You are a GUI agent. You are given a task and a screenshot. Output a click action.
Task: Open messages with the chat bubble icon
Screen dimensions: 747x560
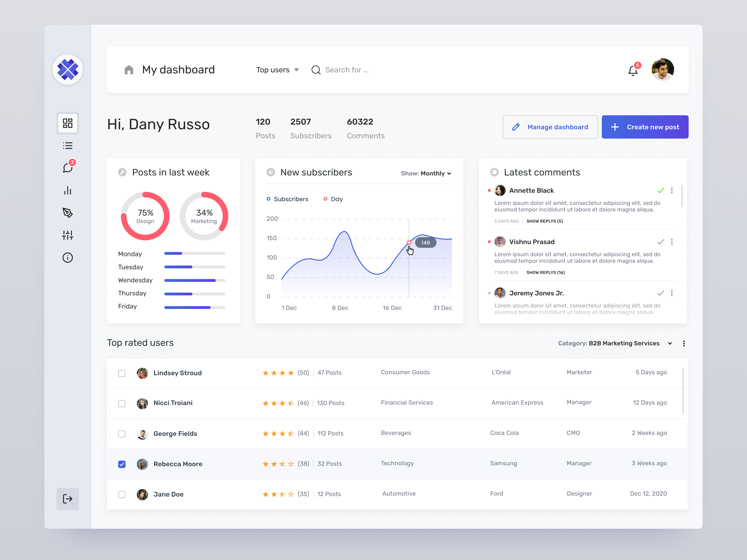click(67, 168)
